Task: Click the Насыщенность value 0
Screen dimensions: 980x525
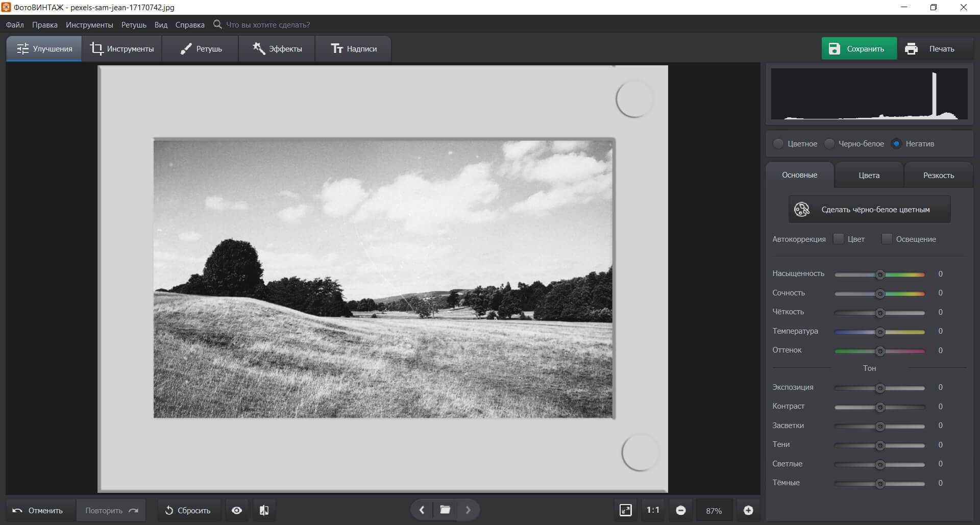Action: click(x=940, y=274)
